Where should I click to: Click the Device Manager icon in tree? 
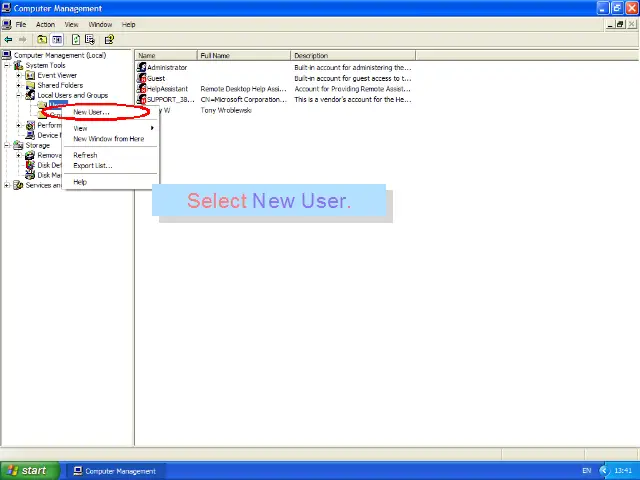pyautogui.click(x=30, y=135)
